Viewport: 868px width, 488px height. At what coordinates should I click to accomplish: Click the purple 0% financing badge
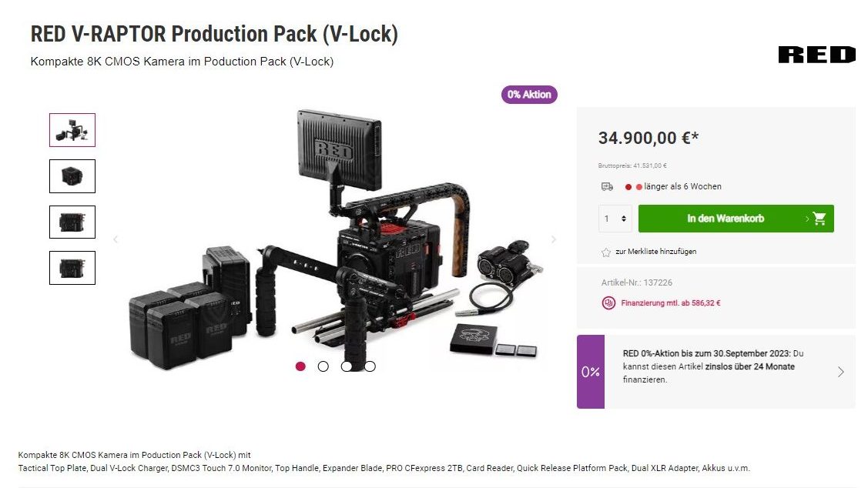(x=591, y=372)
